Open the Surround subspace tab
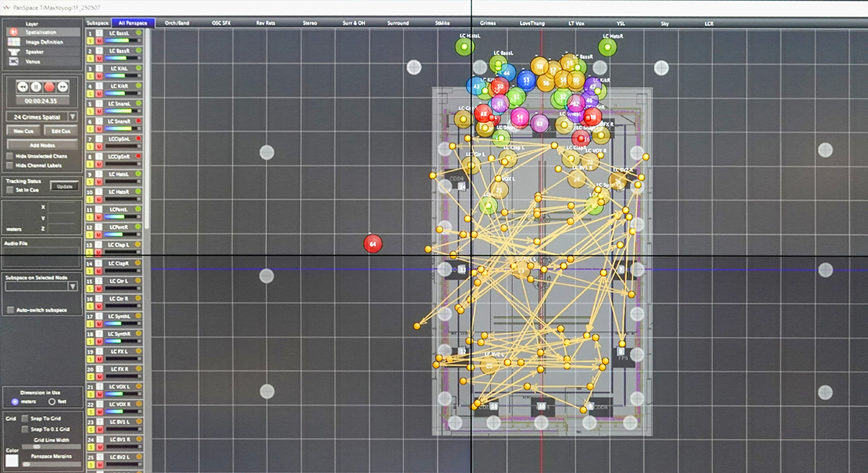The height and width of the screenshot is (473, 868). (398, 23)
